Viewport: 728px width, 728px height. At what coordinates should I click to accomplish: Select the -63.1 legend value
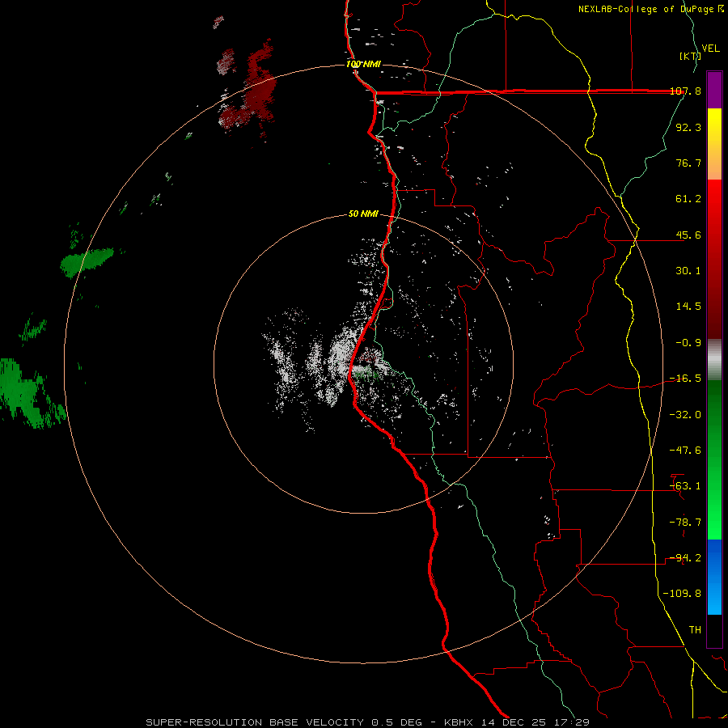(686, 486)
